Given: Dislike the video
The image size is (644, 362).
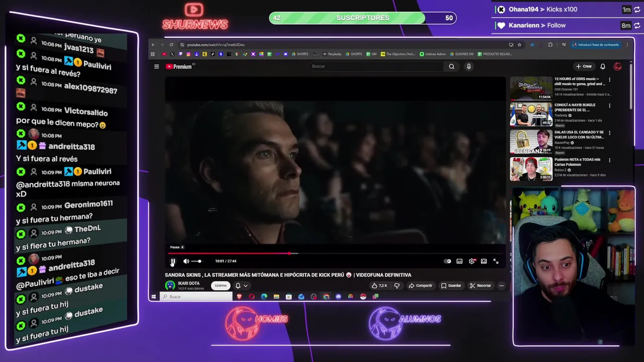Looking at the screenshot, I should coord(396,286).
